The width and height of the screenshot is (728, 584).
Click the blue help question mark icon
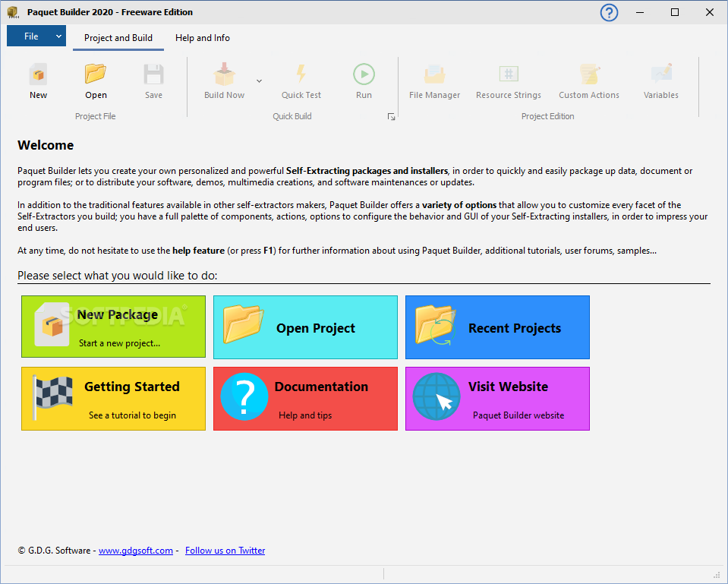tap(609, 13)
